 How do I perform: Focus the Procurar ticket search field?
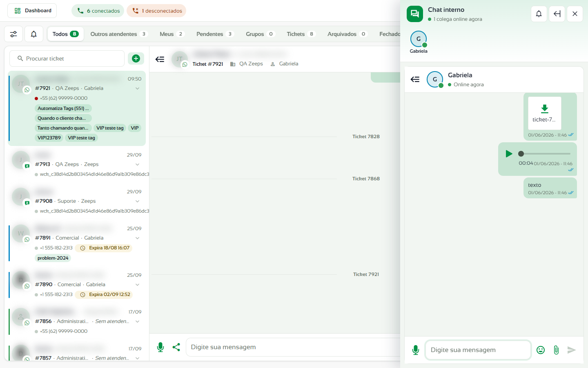67,58
